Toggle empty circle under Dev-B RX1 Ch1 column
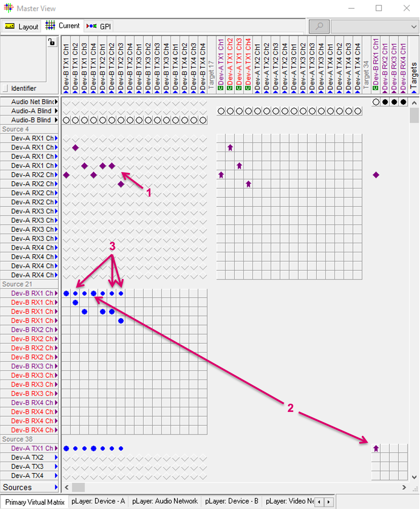 [x=376, y=102]
